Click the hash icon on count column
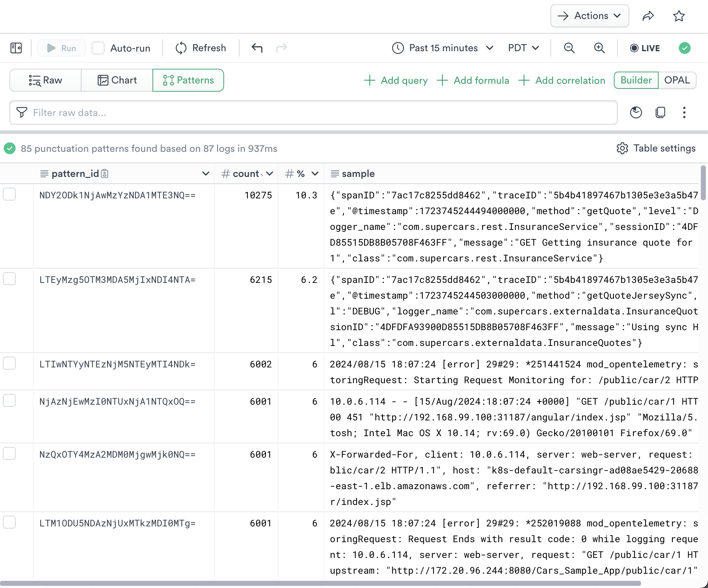708x588 pixels. [226, 174]
